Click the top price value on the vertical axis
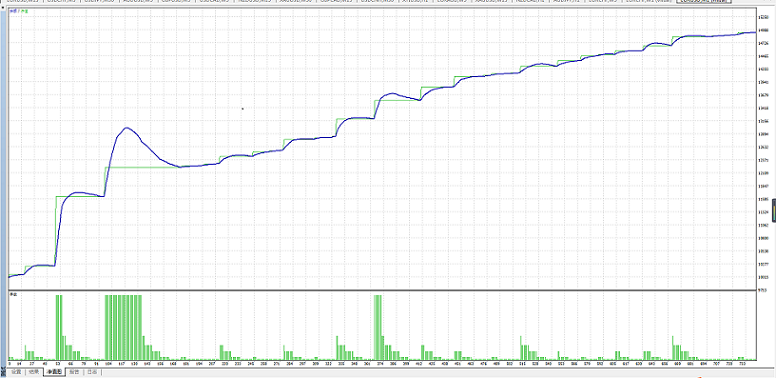The width and height of the screenshot is (776, 378). point(763,17)
